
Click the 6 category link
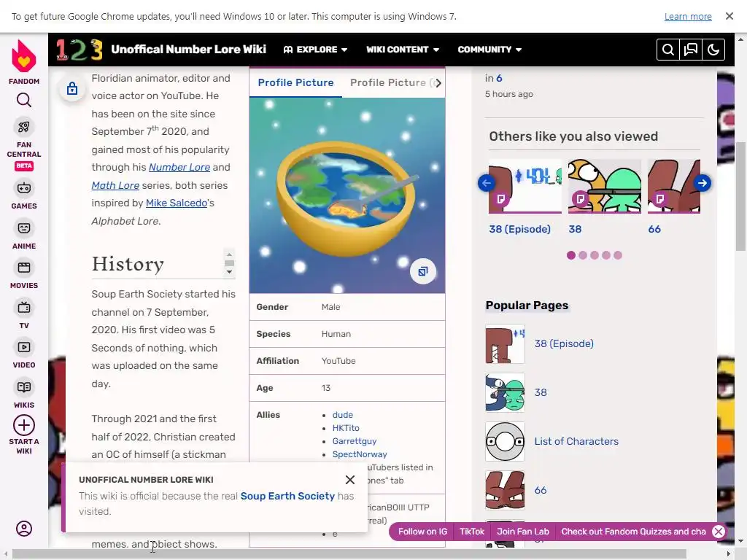click(x=499, y=78)
